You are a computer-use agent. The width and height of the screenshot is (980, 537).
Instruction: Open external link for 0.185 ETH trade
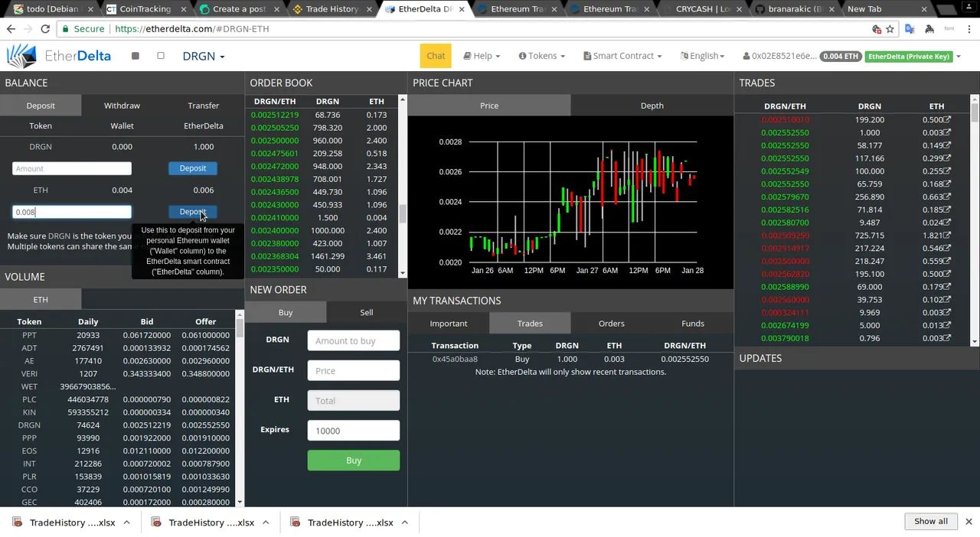click(947, 210)
